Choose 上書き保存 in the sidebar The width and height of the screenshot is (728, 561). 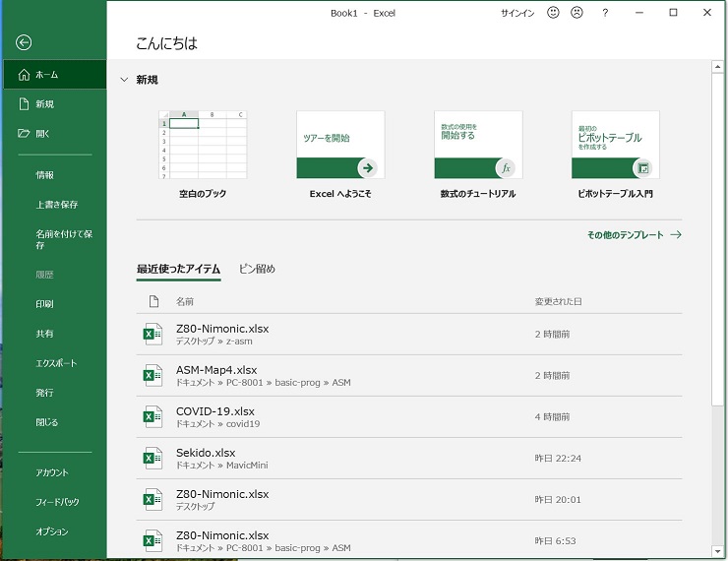pos(55,205)
